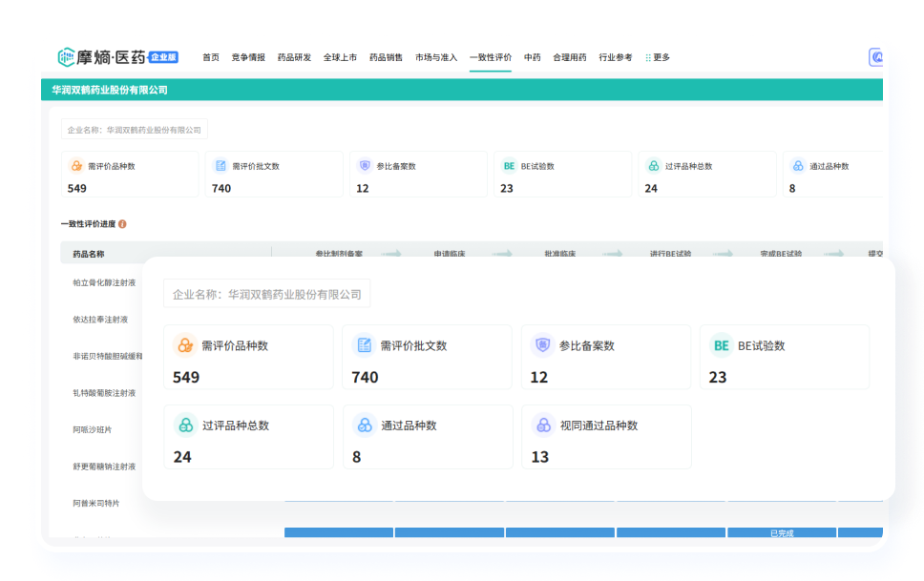Click the small blue 通过品种数 icon on the background page
The width and height of the screenshot is (924, 581).
click(x=798, y=166)
